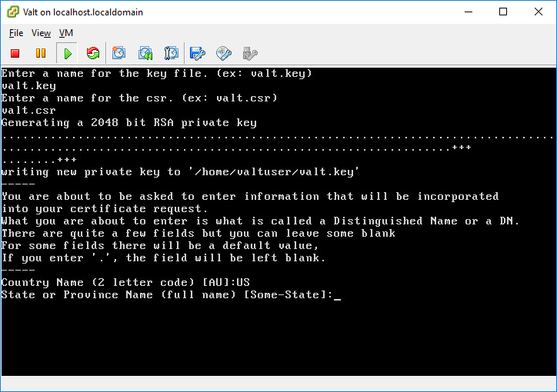Click the 'Enter a name for the csr' line

coord(139,98)
